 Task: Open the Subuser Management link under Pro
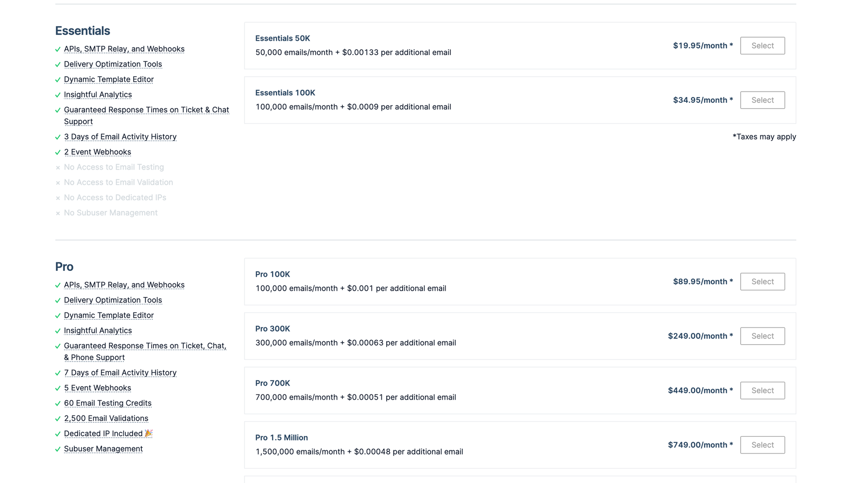pyautogui.click(x=103, y=449)
